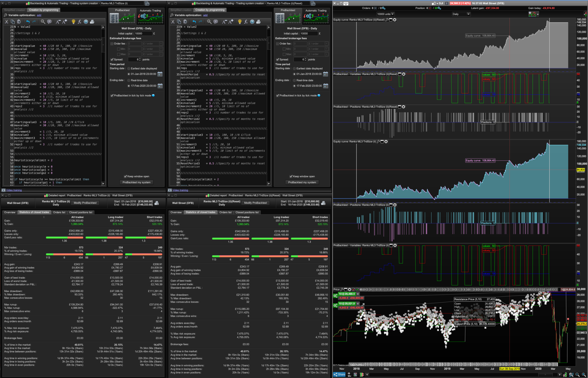Viewport: 588px width, 378px height.
Task: Select Earliest date displayed radio in left panel
Action: (x=129, y=69)
